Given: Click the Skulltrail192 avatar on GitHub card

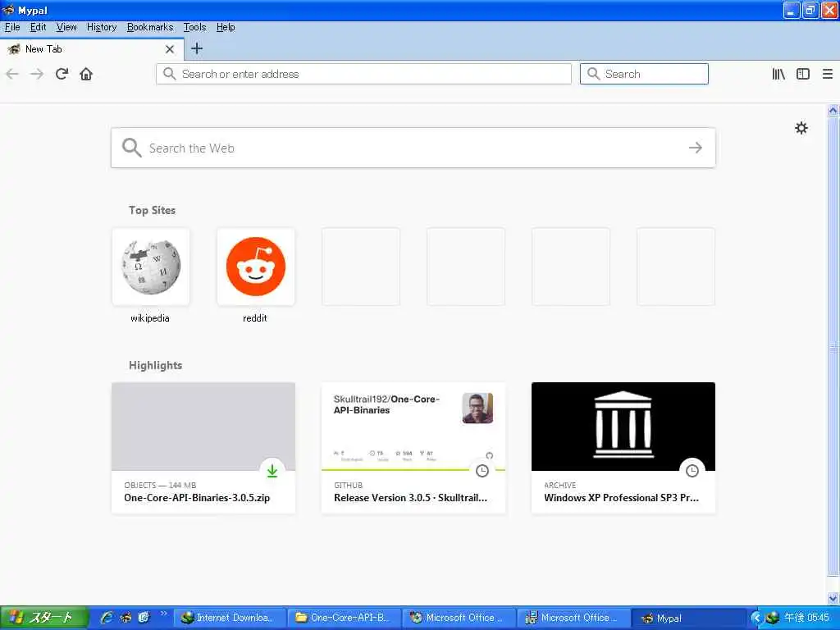Looking at the screenshot, I should tap(477, 409).
